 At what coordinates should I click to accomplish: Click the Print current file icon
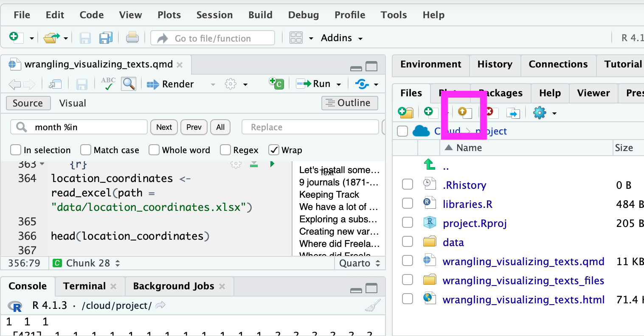(x=132, y=38)
